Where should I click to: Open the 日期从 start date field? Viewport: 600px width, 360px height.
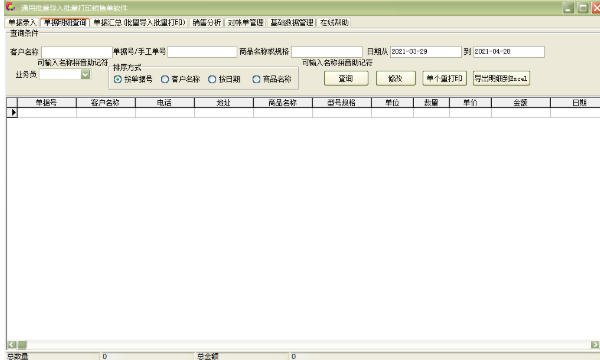pos(426,52)
